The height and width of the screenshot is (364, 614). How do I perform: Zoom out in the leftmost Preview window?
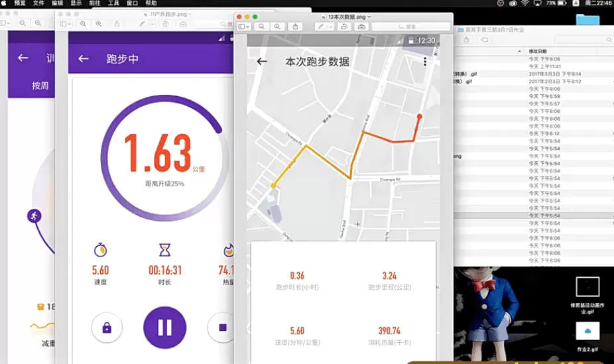(x=23, y=23)
